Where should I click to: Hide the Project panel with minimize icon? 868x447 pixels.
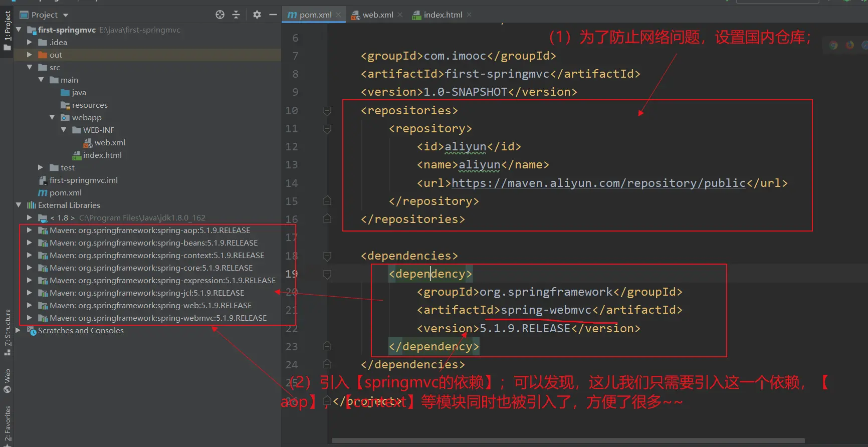[x=273, y=15]
